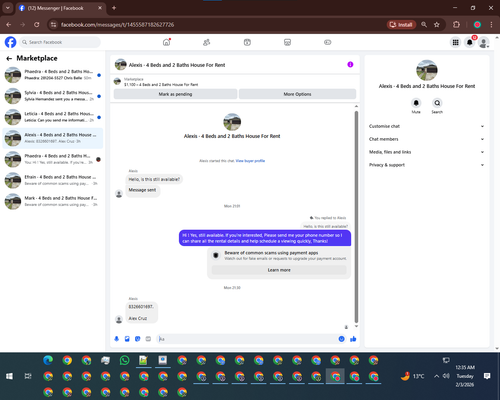Mute this conversation with bell icon
The height and width of the screenshot is (400, 500).
click(416, 103)
